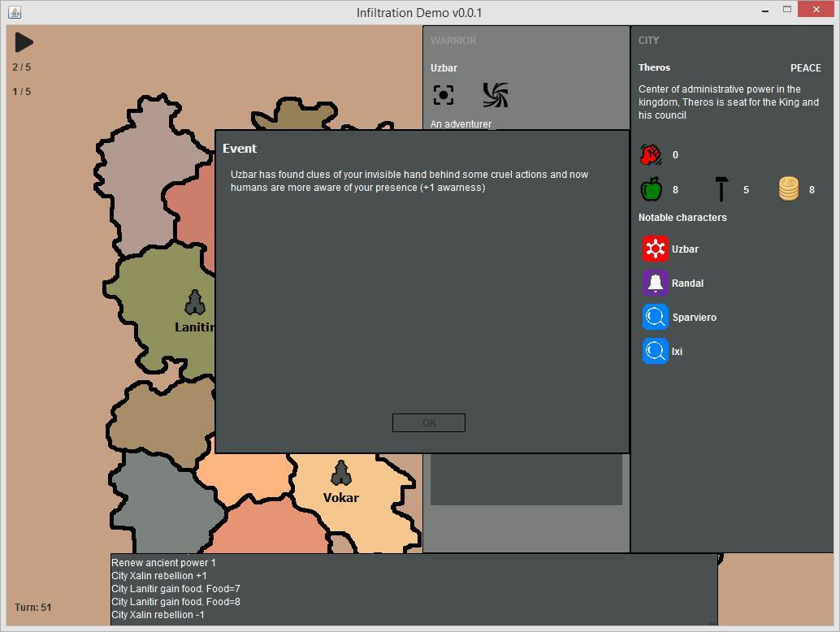The image size is (840, 632).
Task: Select the gray southwest map region
Action: [161, 506]
